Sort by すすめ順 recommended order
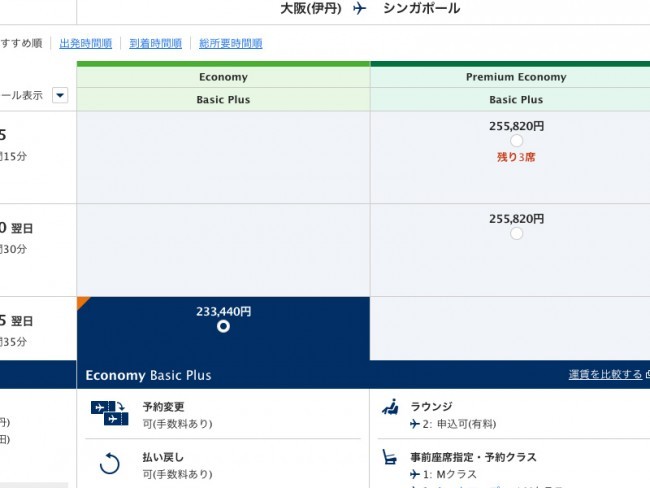The width and height of the screenshot is (650, 488). 21,44
